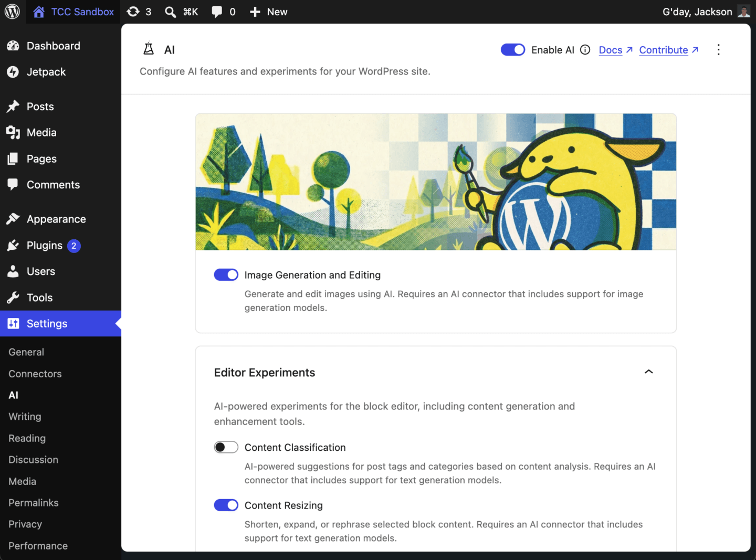Click the New content button label
Screen dimensions: 756x560
(x=277, y=12)
